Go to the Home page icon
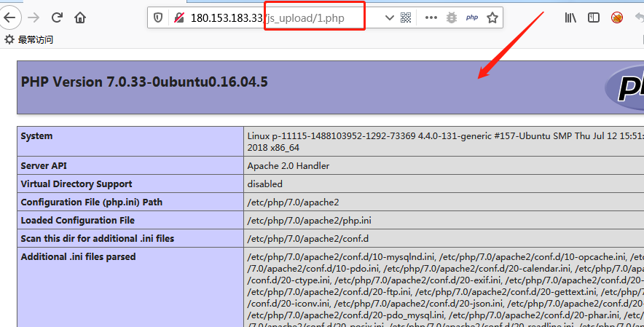The width and height of the screenshot is (644, 327). (x=80, y=17)
